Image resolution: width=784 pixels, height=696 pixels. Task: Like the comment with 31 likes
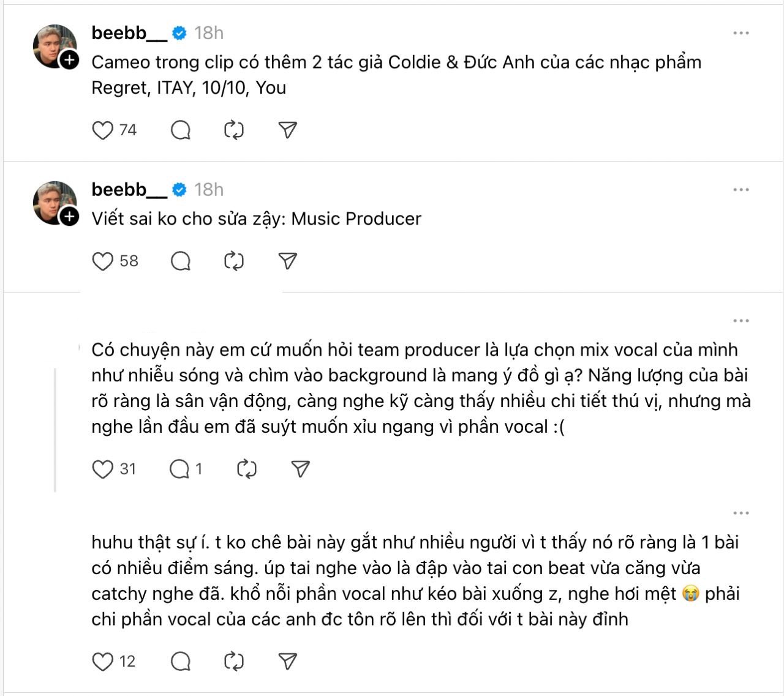(103, 470)
